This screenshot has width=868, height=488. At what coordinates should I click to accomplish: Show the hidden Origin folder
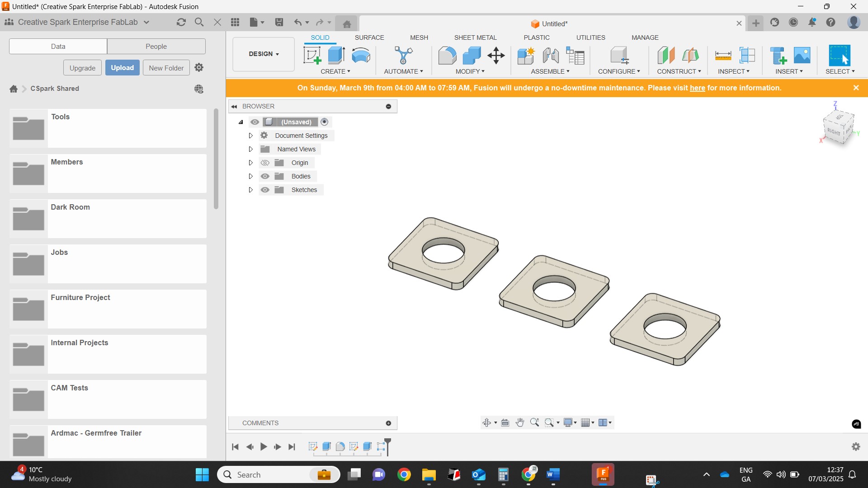tap(265, 163)
